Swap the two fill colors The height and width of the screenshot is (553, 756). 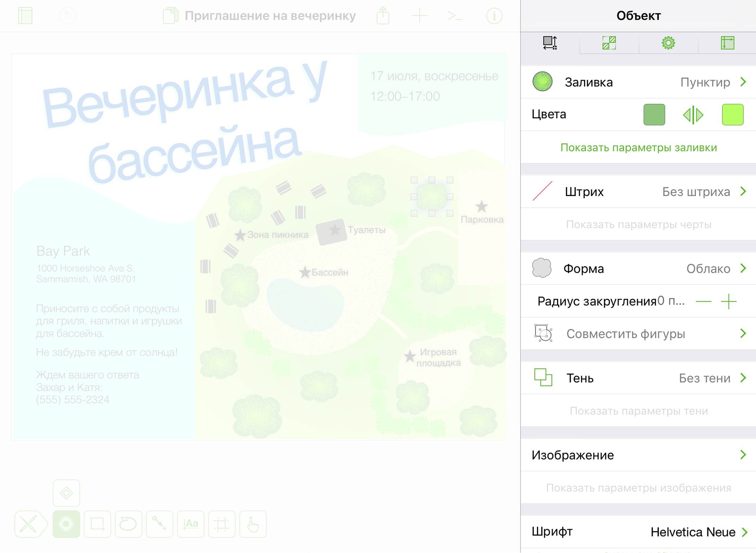pyautogui.click(x=693, y=115)
